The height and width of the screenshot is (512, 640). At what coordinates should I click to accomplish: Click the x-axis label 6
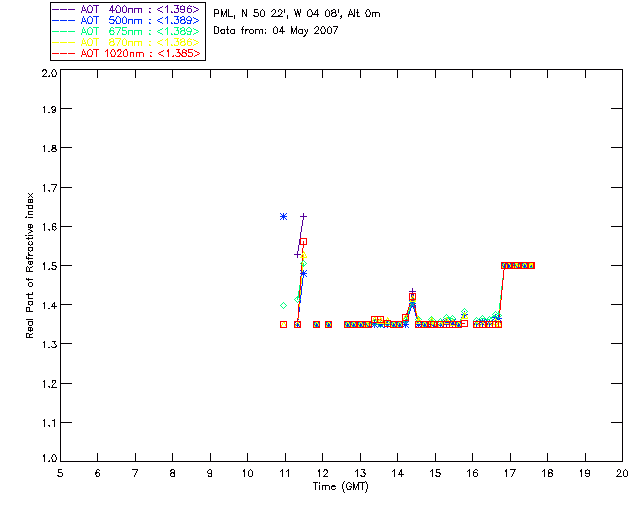[98, 473]
